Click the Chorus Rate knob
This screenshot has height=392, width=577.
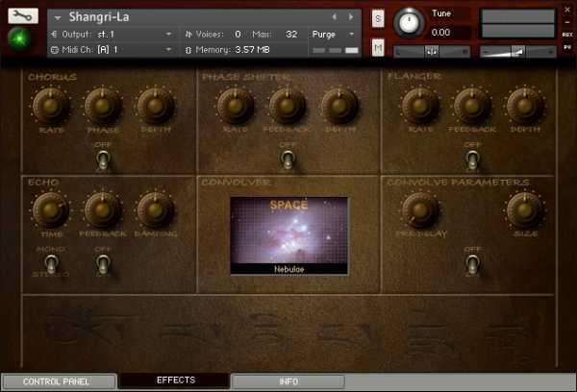click(51, 106)
